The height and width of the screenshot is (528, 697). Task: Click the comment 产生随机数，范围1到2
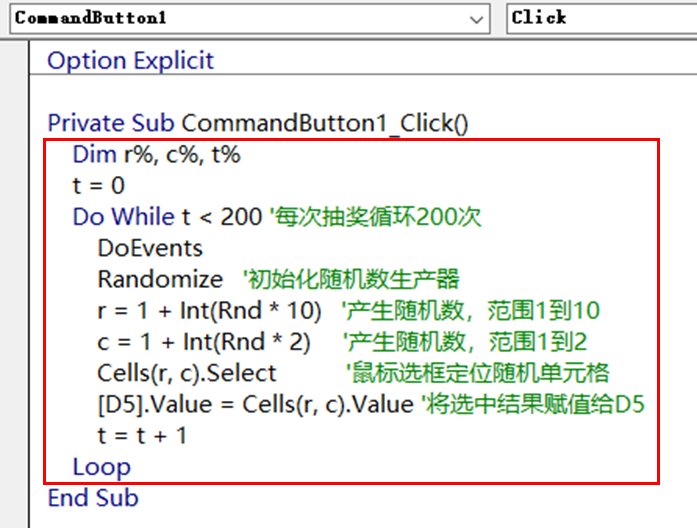[x=465, y=342]
